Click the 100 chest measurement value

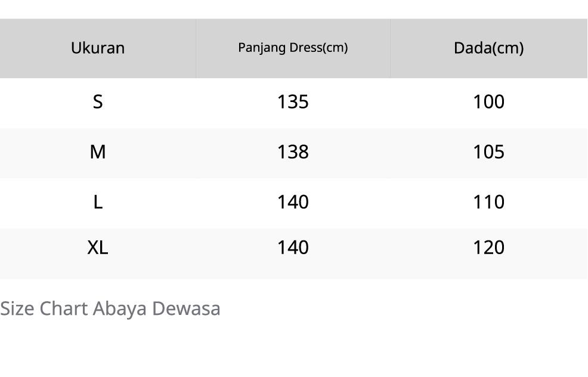pyautogui.click(x=488, y=102)
